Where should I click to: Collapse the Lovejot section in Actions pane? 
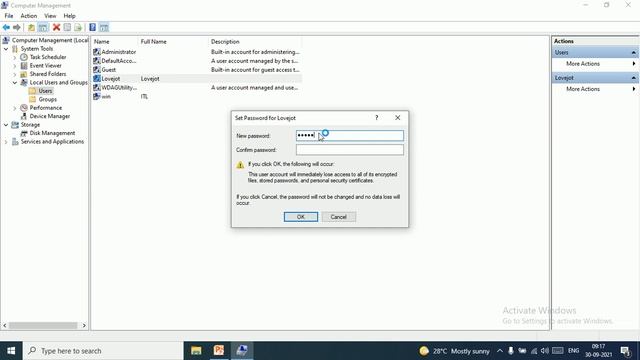point(633,78)
